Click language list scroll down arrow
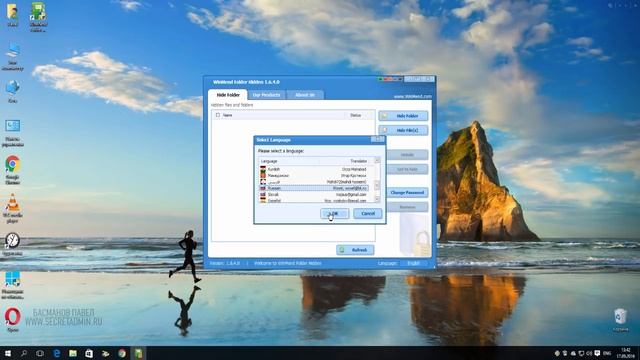Viewport: 640px width, 360px height. tap(377, 199)
